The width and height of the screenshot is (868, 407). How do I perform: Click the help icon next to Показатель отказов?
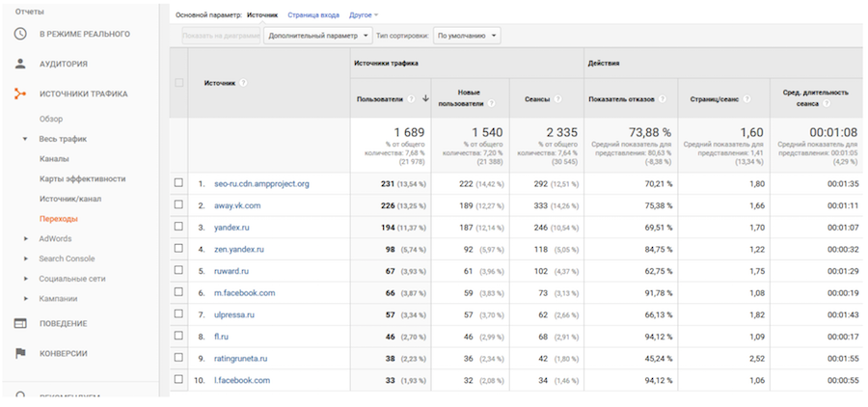point(661,98)
